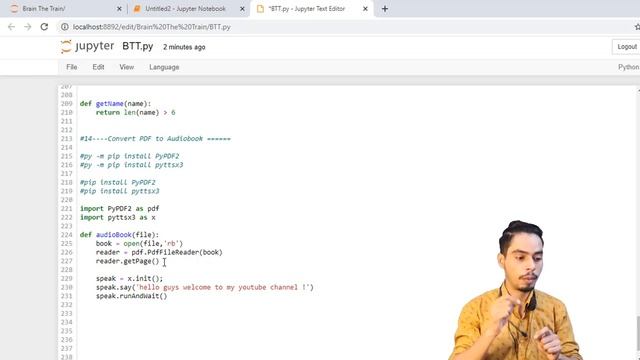Screen dimensions: 640x360
Task: Click the browser back arrow
Action: pos(11,27)
